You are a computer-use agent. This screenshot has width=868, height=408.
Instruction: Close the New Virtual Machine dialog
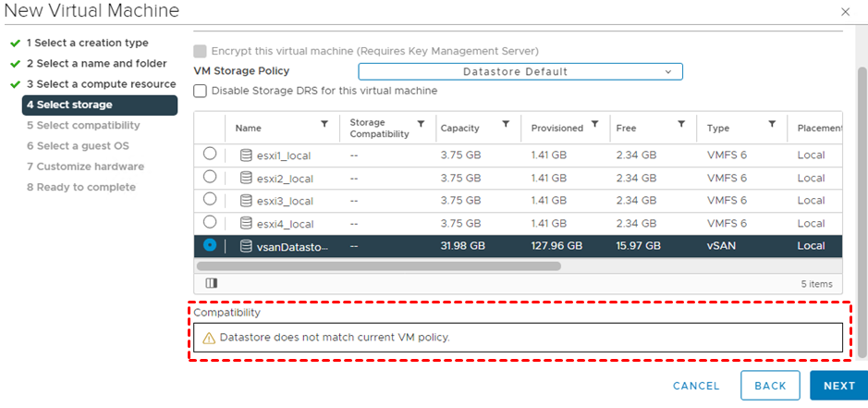(845, 11)
